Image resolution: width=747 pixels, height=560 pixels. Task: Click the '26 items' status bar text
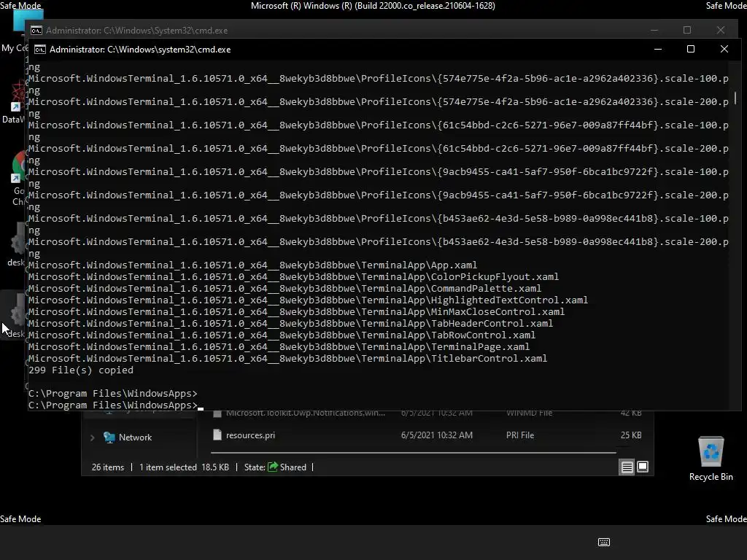click(x=108, y=467)
